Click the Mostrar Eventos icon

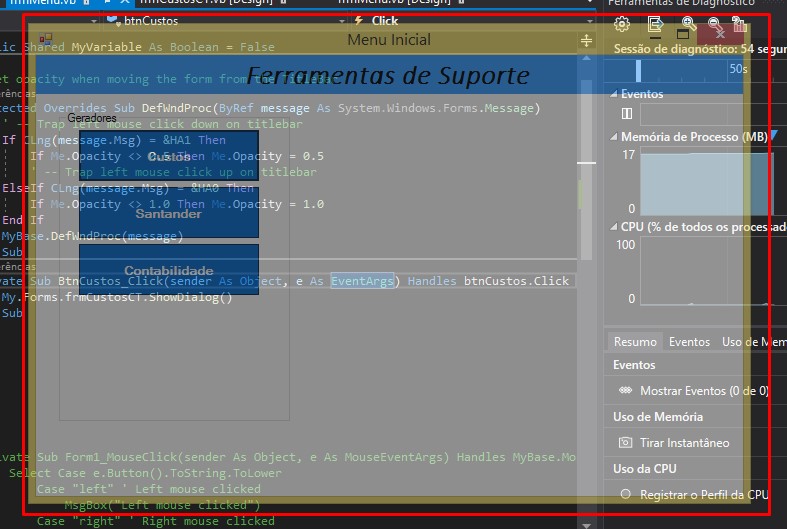click(x=625, y=390)
